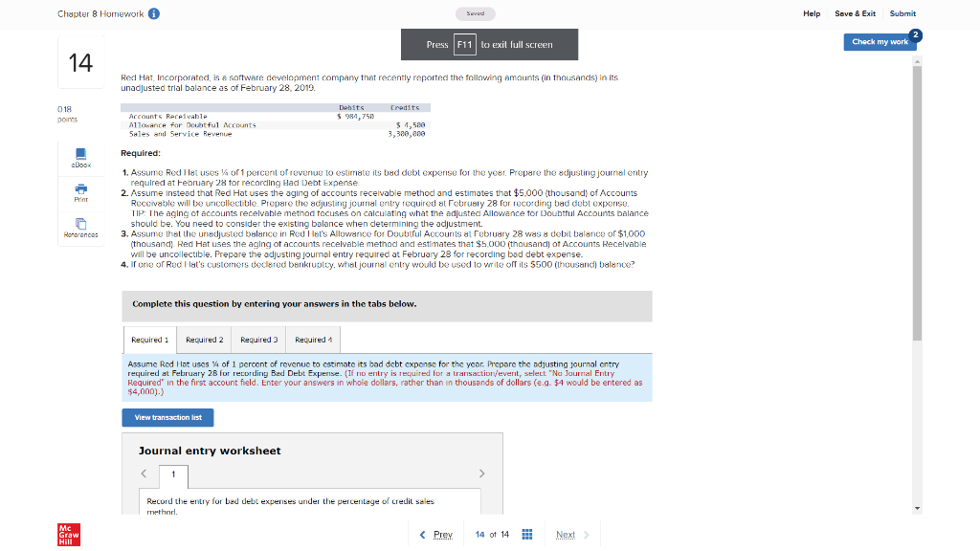Switch to the Required 3 tab

(258, 340)
